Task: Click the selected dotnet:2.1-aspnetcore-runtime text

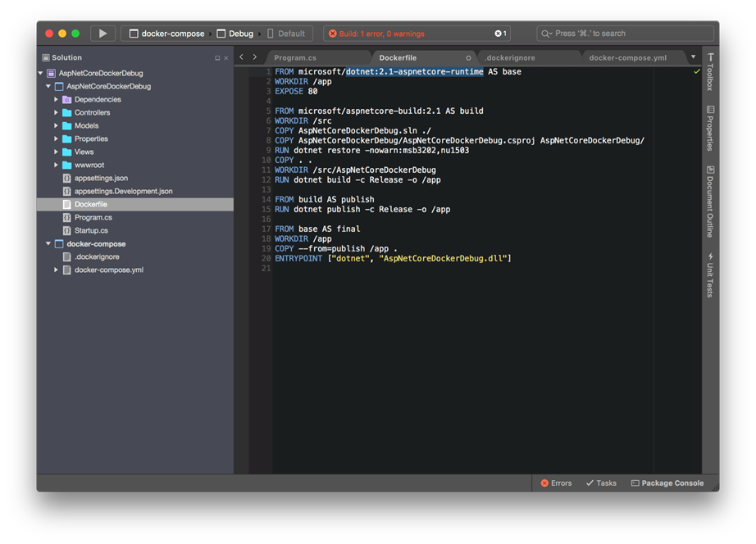Action: click(x=415, y=72)
